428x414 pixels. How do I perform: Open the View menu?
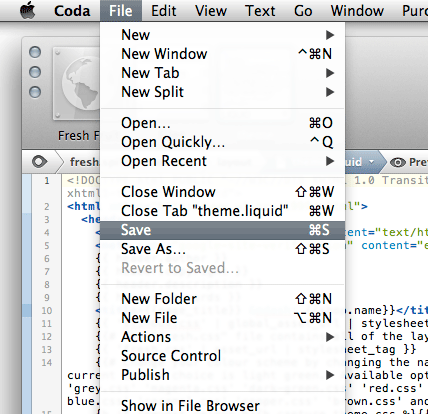click(211, 11)
